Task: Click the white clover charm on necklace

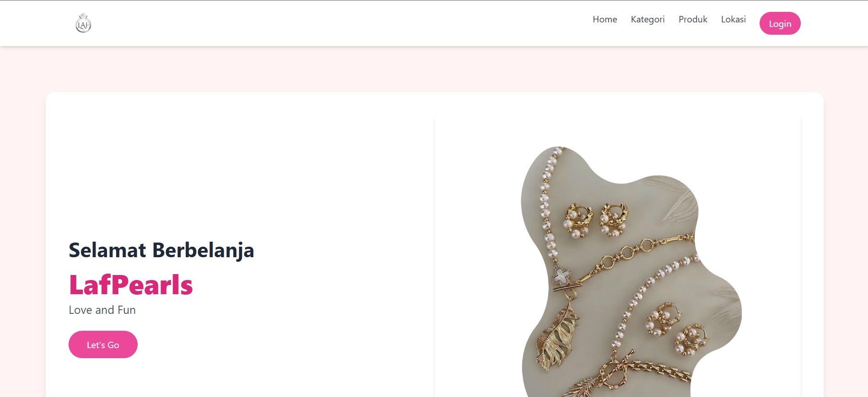Action: pos(561,275)
